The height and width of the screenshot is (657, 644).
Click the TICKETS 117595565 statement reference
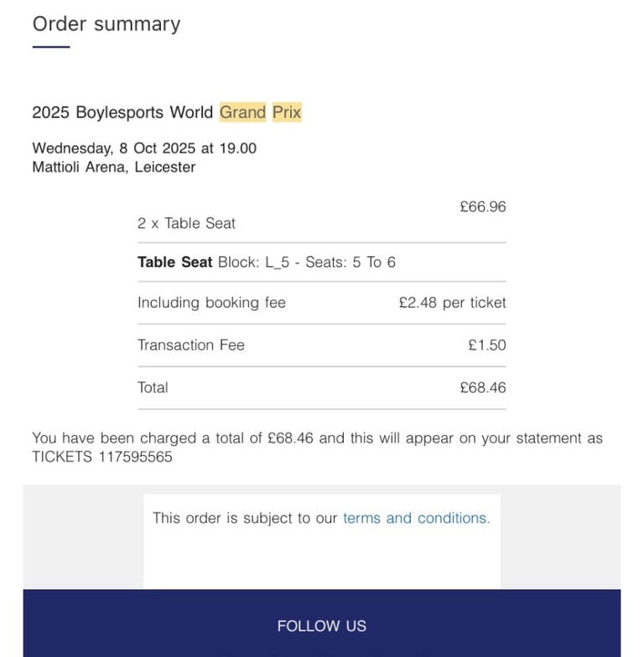[102, 457]
